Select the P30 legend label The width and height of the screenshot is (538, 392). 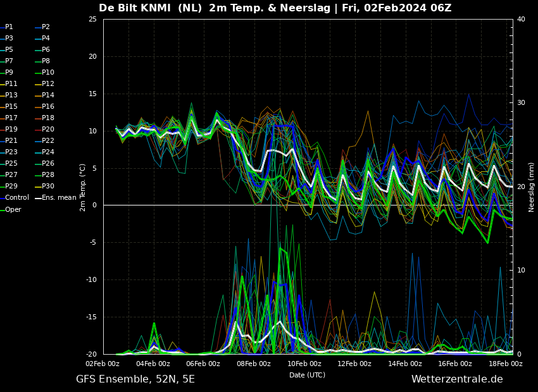click(47, 187)
